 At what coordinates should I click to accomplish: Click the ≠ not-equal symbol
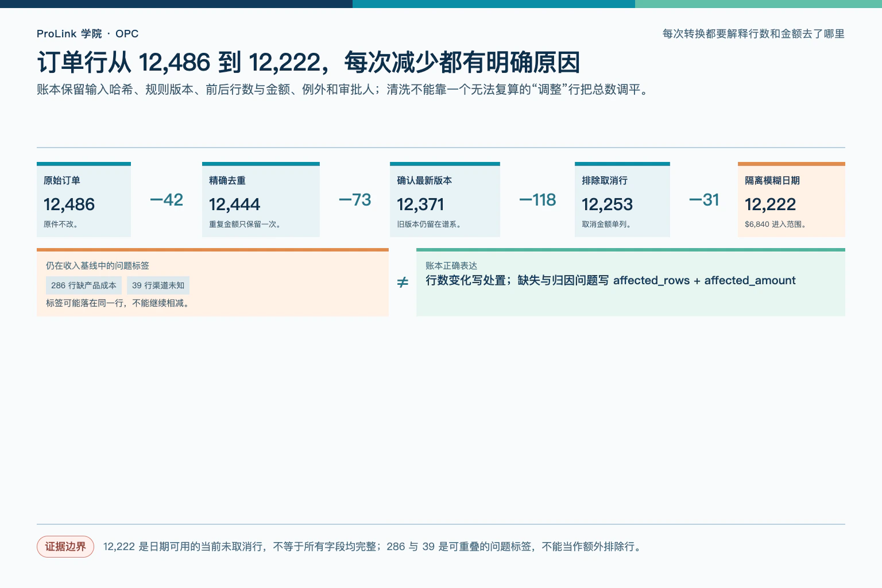(x=403, y=283)
